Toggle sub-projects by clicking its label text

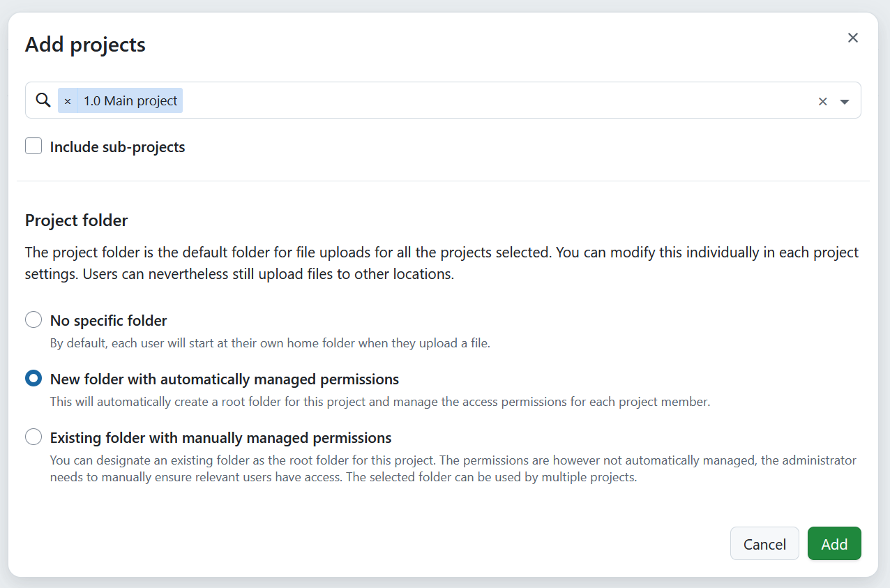coord(116,146)
